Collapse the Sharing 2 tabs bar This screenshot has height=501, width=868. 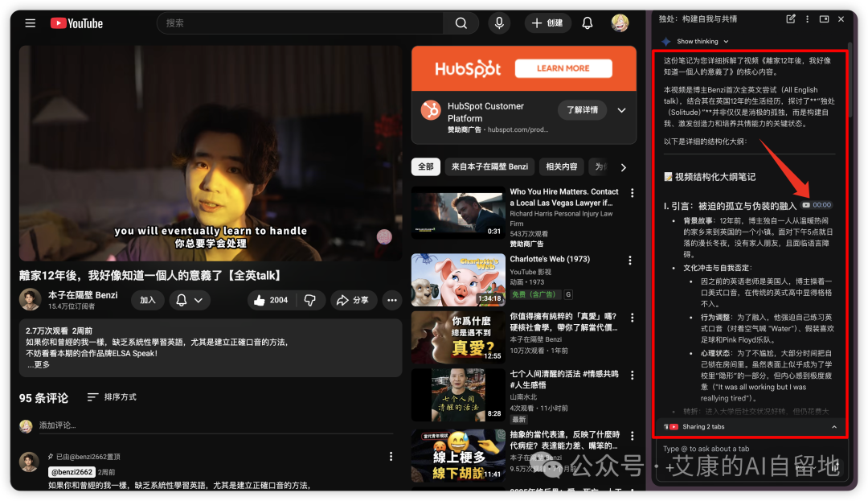[x=834, y=427]
